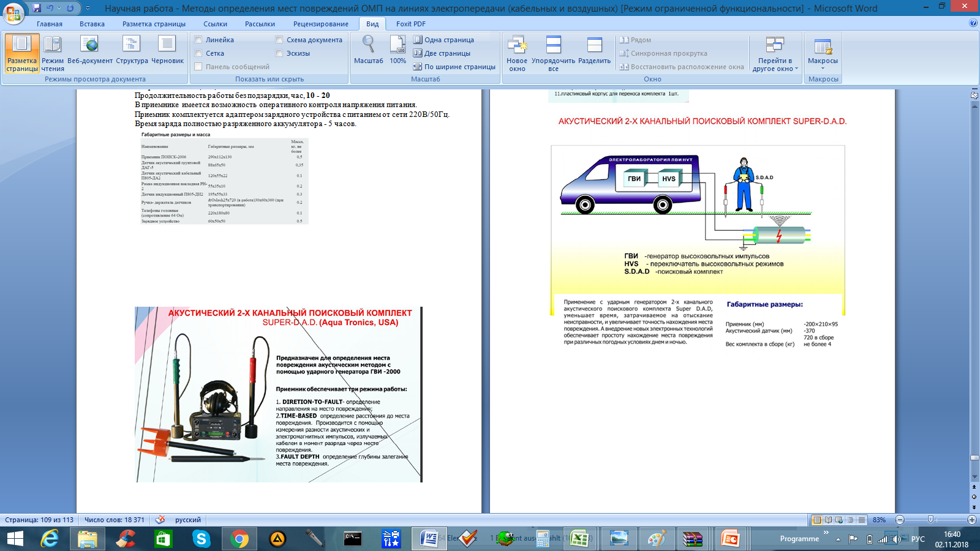Toggle the Линейка checkbox
This screenshot has width=980, height=551.
tap(198, 40)
